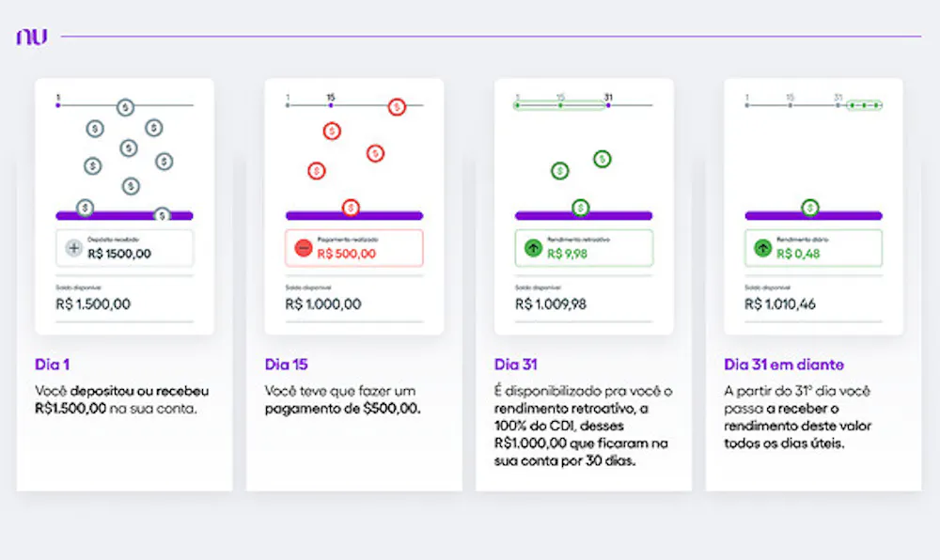Open the 'Rendimento retroativo' R$ 9,98 box

pos(584,248)
